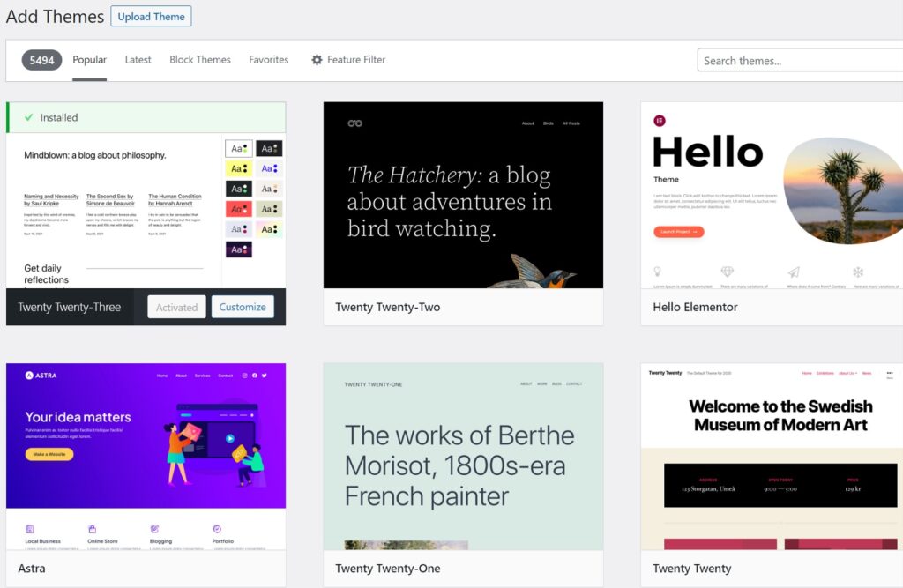Image resolution: width=903 pixels, height=588 pixels.
Task: Click the snowflake icon in Hello preview
Action: click(x=858, y=272)
